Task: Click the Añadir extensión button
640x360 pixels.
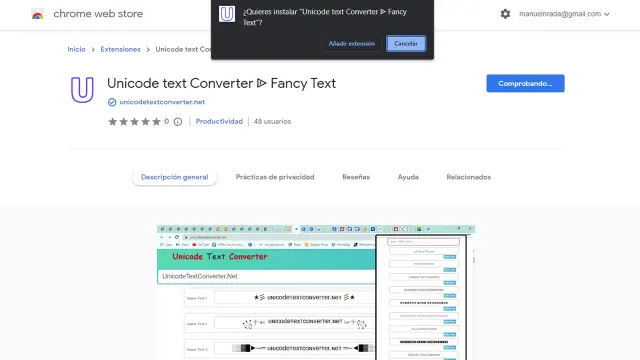Action: pos(351,44)
